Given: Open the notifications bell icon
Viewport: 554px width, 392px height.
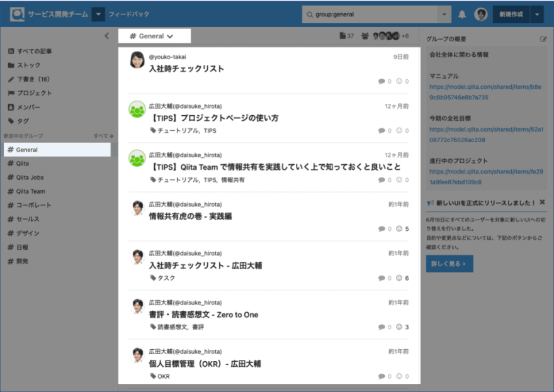Looking at the screenshot, I should (462, 14).
